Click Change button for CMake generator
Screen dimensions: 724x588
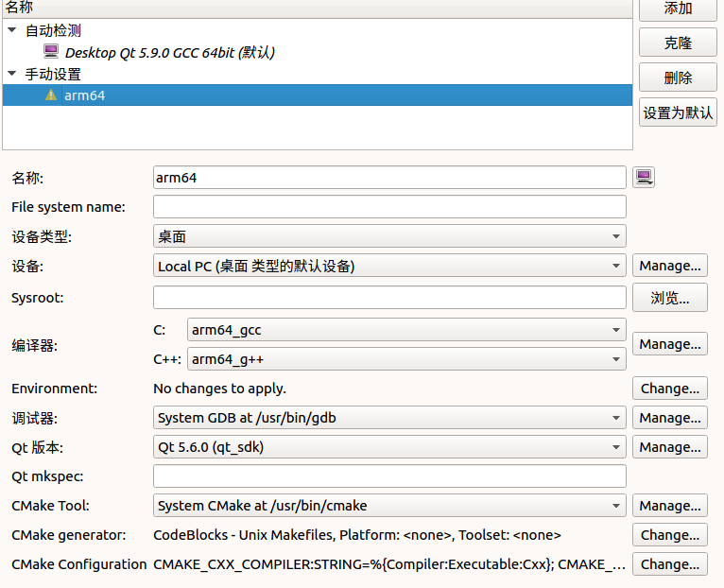pos(670,534)
